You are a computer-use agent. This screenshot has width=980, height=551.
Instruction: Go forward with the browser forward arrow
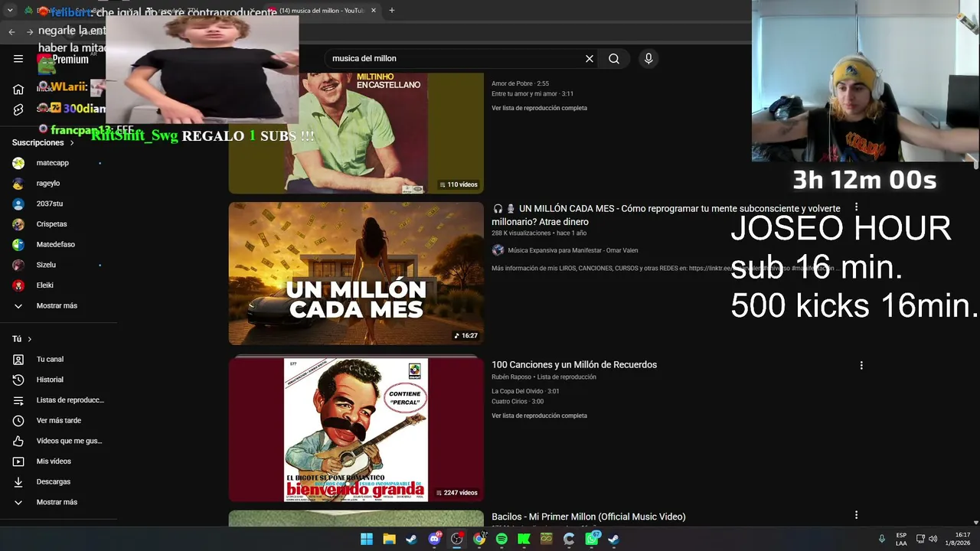pyautogui.click(x=30, y=31)
